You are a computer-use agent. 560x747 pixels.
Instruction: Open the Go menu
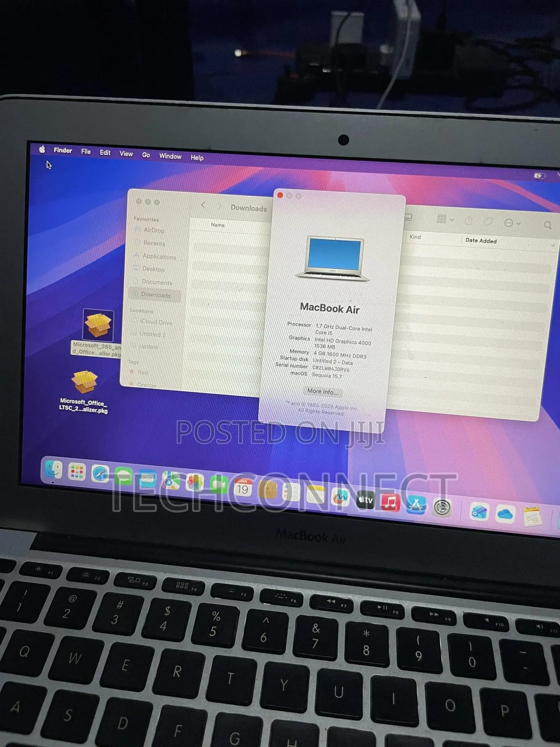pos(146,155)
